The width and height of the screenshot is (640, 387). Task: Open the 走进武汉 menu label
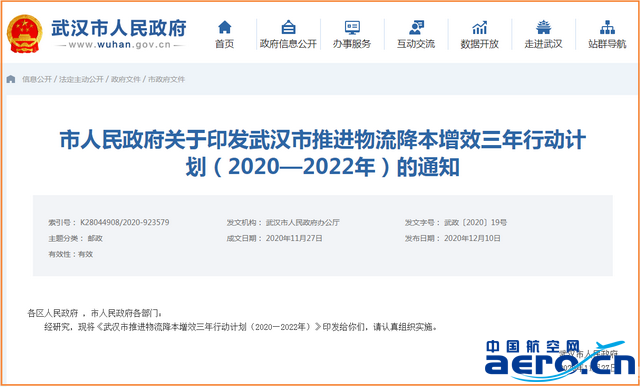click(543, 44)
